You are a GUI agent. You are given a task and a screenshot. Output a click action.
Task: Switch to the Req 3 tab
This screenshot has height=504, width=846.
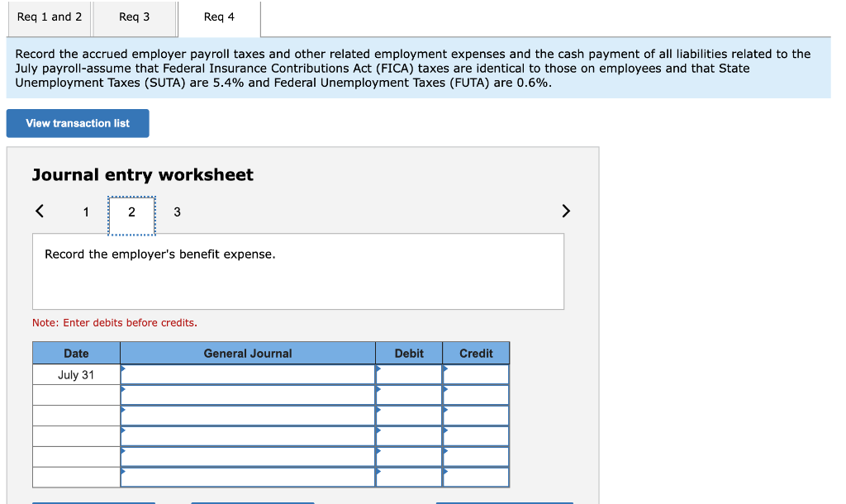point(135,17)
